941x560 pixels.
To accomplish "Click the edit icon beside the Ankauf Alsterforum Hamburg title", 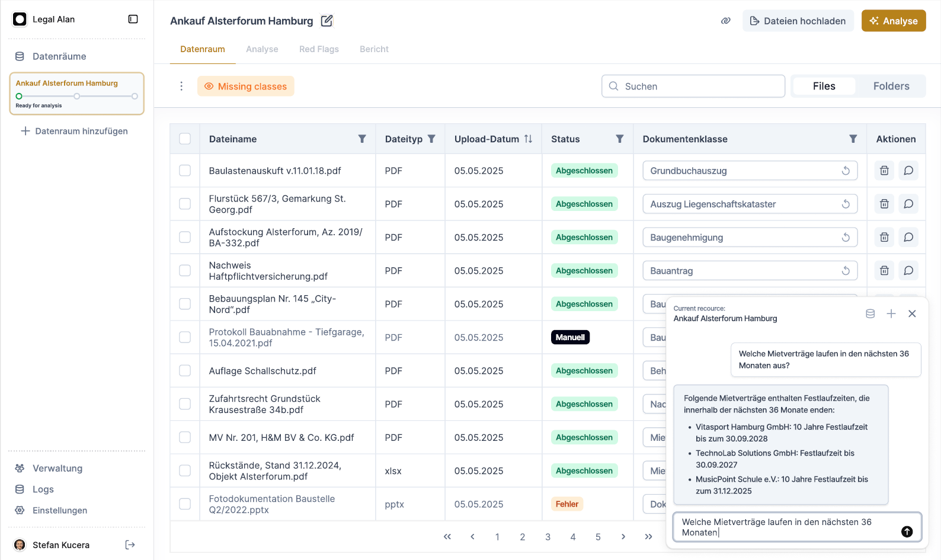I will pos(327,21).
